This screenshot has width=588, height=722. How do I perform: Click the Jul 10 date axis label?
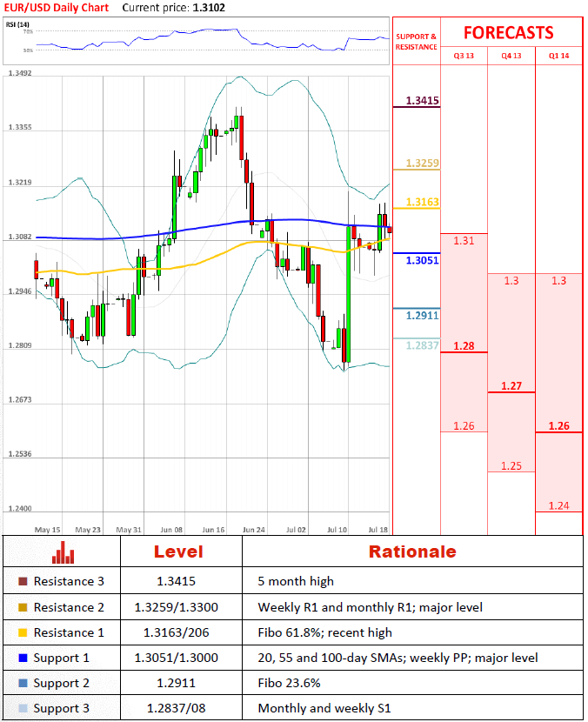click(337, 530)
